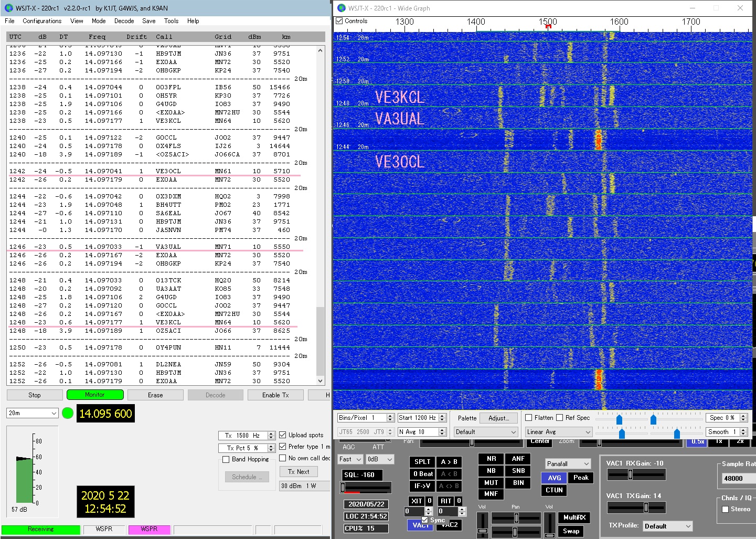756x539 pixels.
Task: Click the VAC1 RX Gain slider
Action: (636, 474)
